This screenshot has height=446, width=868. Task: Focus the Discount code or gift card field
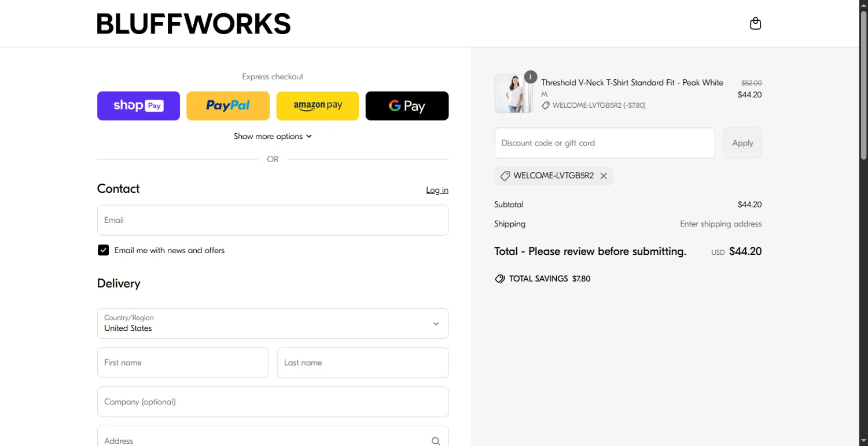click(x=605, y=143)
